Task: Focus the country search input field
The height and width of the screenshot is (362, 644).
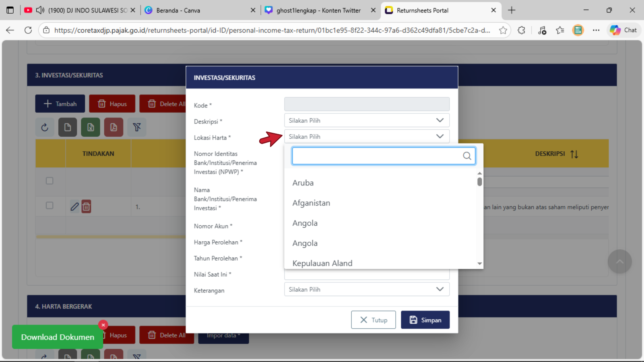Action: pyautogui.click(x=376, y=156)
